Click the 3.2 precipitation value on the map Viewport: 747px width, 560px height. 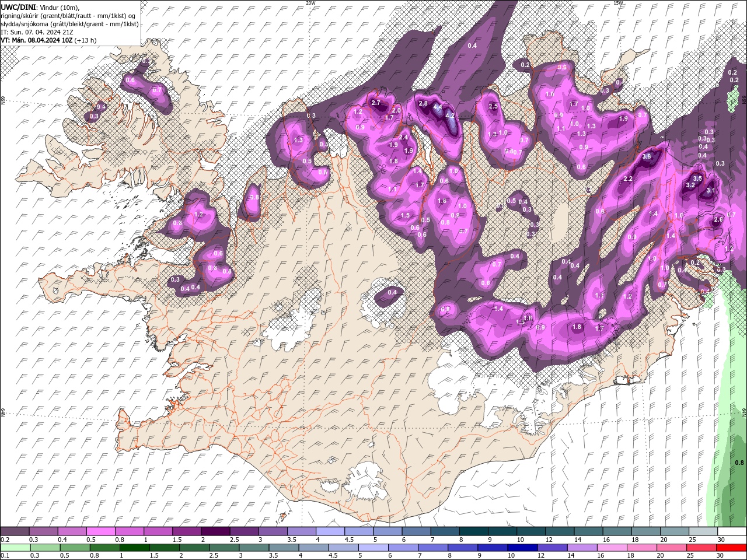coord(690,185)
